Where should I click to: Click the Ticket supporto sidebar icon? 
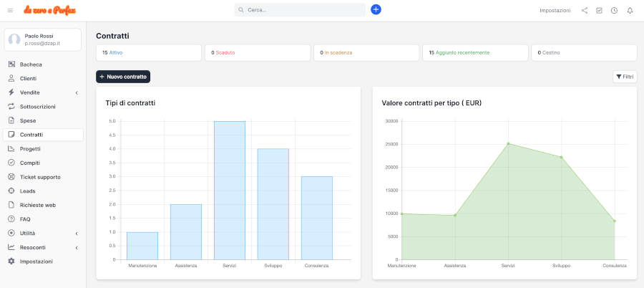[x=11, y=177]
